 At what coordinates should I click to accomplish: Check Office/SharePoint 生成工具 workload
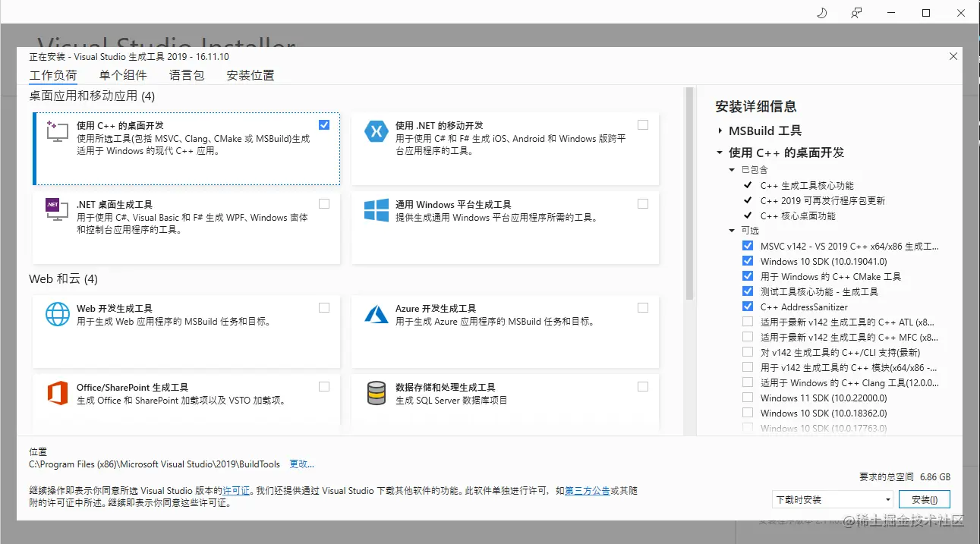[324, 386]
